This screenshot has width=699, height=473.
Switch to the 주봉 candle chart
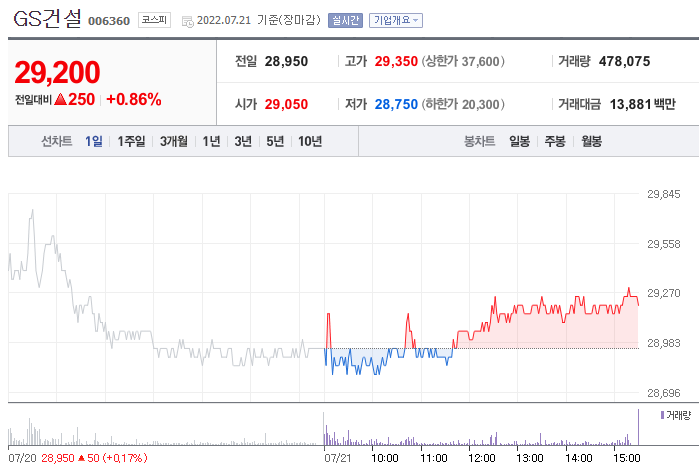(x=555, y=141)
